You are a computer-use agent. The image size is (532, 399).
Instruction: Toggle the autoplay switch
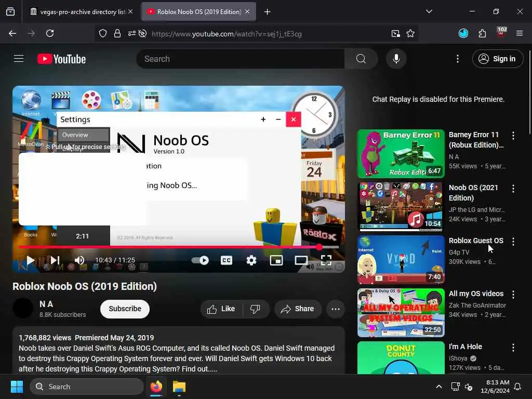[200, 260]
